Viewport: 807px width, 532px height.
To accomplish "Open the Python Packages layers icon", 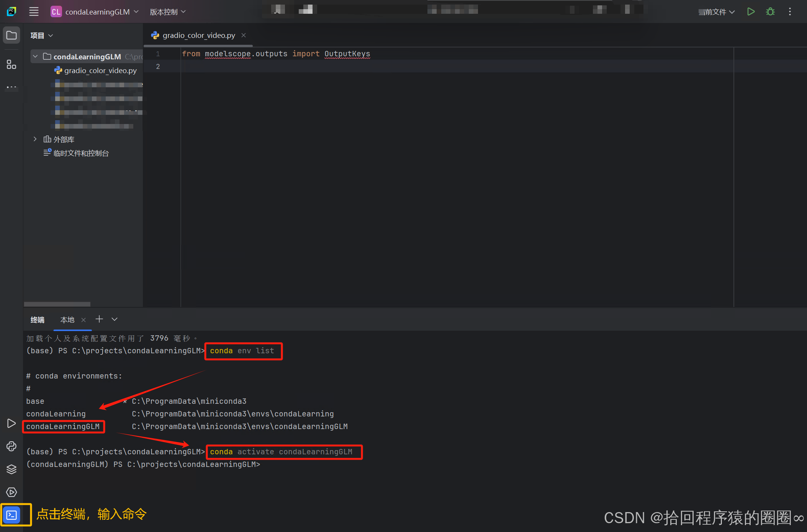I will (x=11, y=469).
